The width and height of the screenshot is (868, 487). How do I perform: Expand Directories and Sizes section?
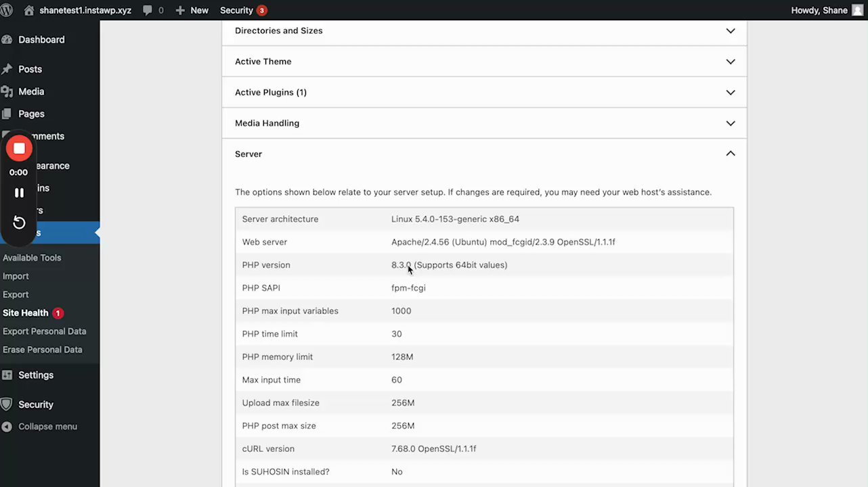pos(484,30)
